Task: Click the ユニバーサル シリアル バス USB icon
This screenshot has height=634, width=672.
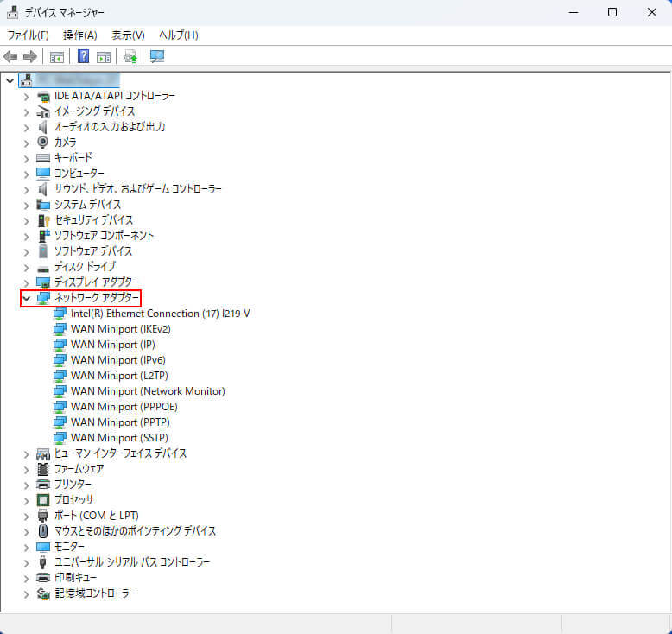Action: [43, 562]
